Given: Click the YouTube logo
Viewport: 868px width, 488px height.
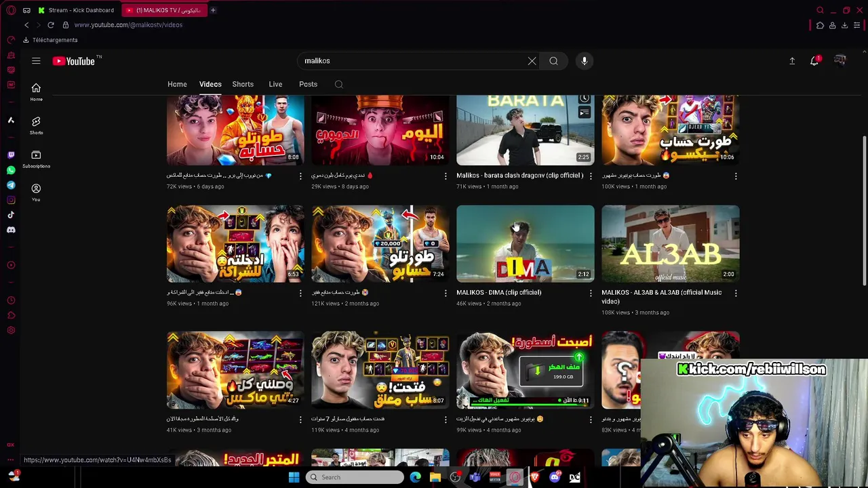Looking at the screenshot, I should (74, 61).
